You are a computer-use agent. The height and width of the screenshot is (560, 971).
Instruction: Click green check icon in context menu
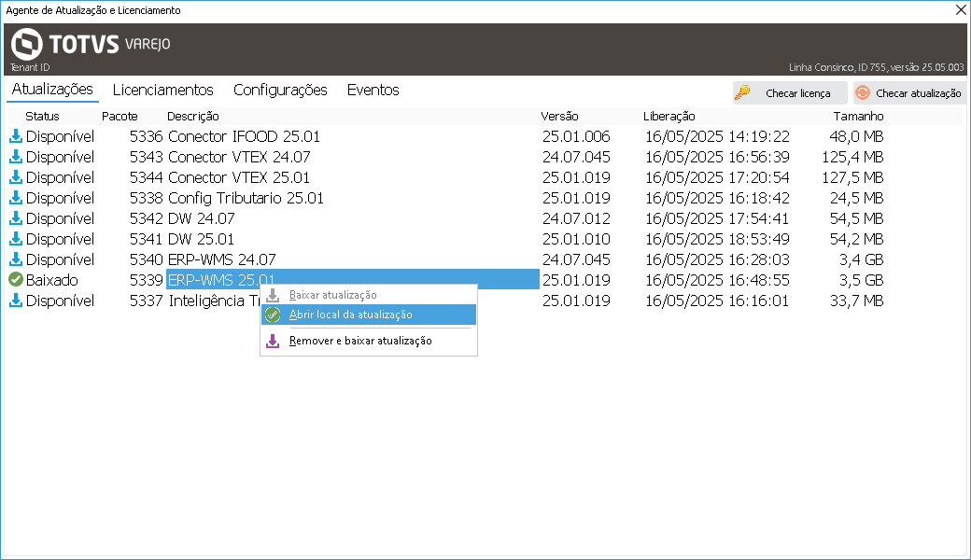(x=273, y=315)
